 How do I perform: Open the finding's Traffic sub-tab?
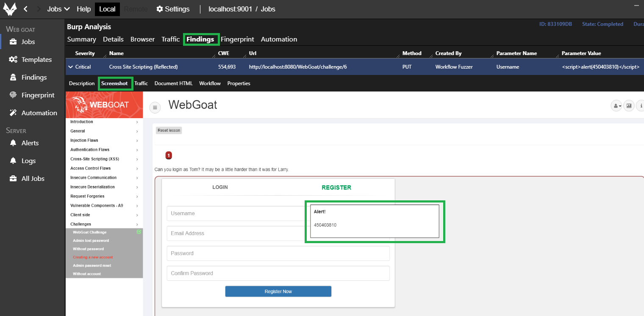(141, 83)
